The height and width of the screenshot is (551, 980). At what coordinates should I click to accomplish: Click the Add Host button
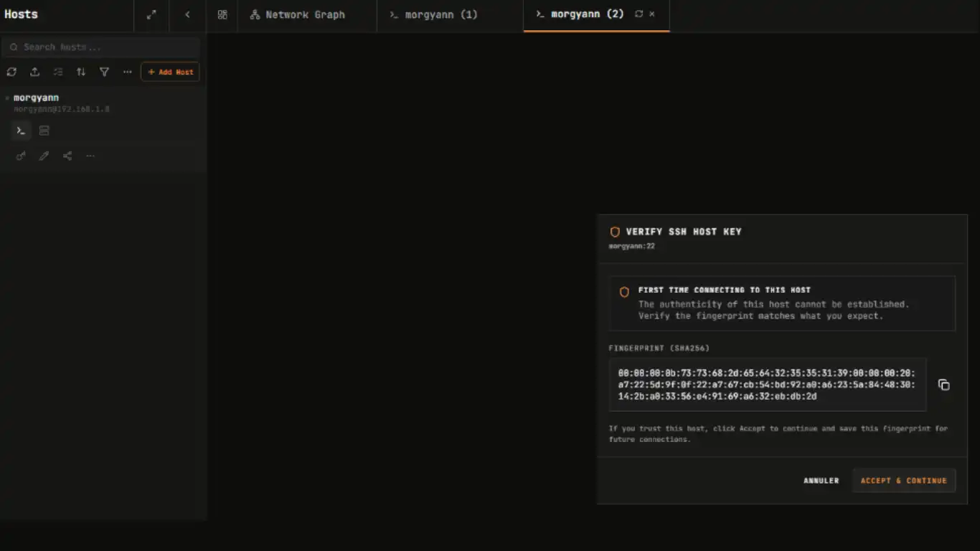(x=170, y=72)
